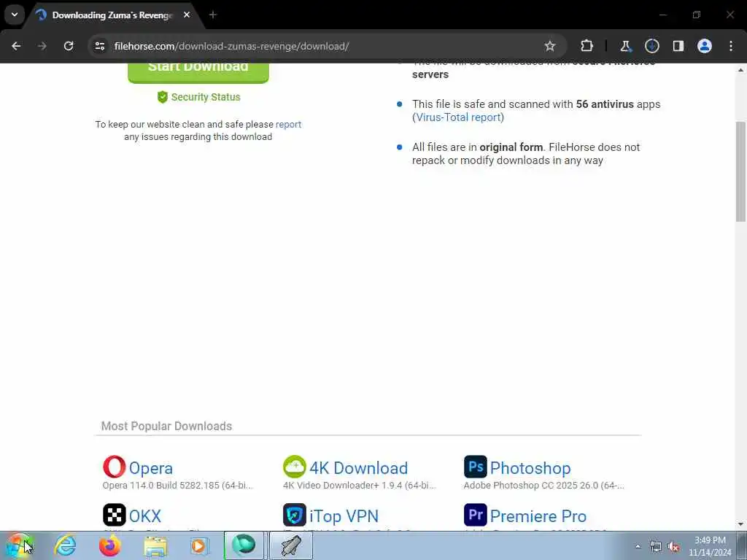This screenshot has height=560, width=747.
Task: Open the tab search dropdown arrow
Action: tap(15, 15)
